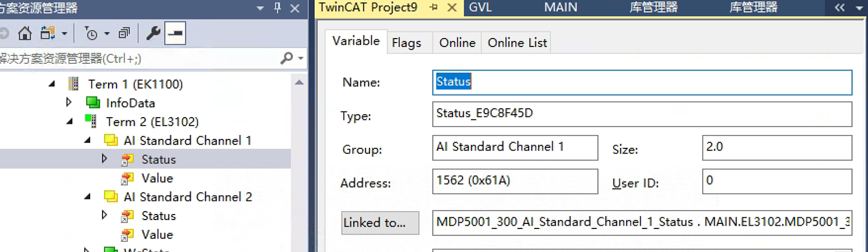
Task: Open dropdown arrow next to view switch icon
Action: tap(64, 34)
